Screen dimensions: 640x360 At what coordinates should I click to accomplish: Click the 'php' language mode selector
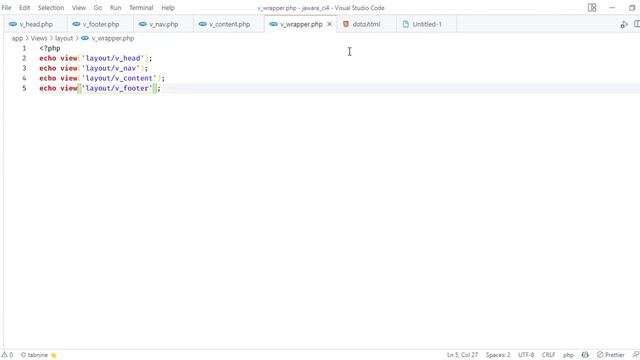tap(568, 355)
